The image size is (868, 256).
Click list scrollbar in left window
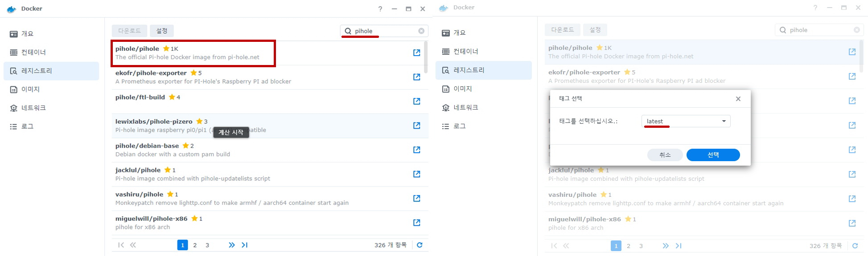pyautogui.click(x=426, y=58)
